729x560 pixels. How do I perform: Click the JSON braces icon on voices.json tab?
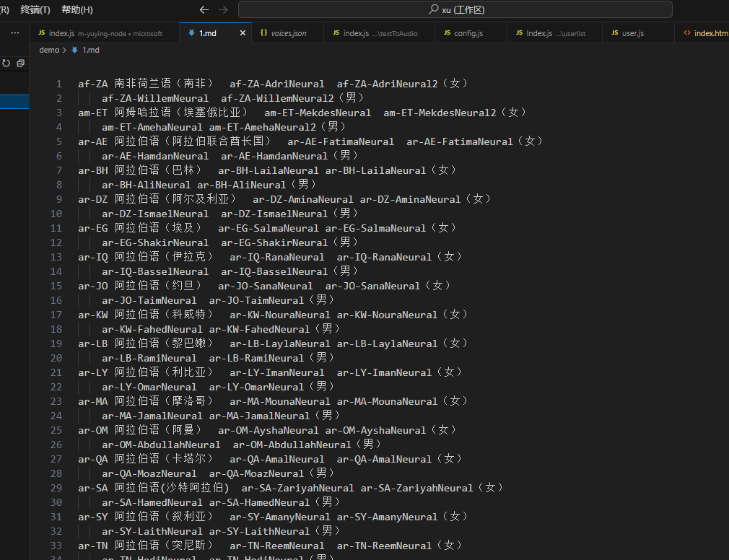(x=263, y=33)
